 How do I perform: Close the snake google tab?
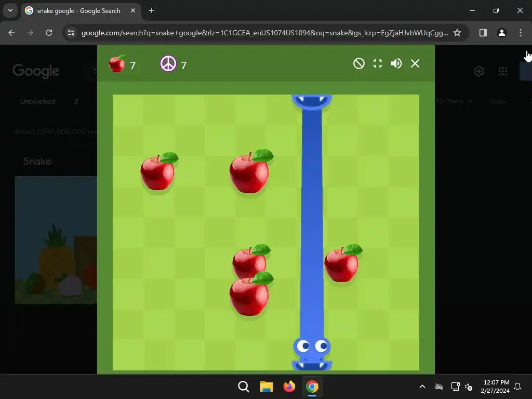[x=133, y=10]
